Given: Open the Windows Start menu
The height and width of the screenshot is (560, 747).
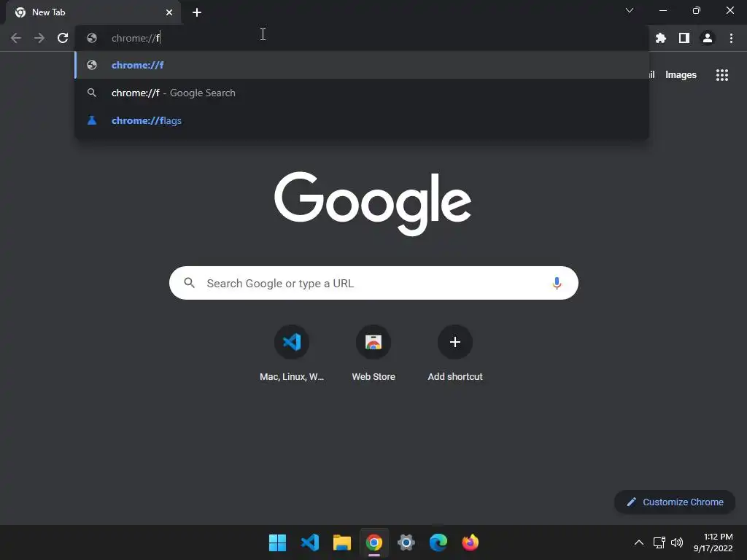Looking at the screenshot, I should [x=277, y=542].
